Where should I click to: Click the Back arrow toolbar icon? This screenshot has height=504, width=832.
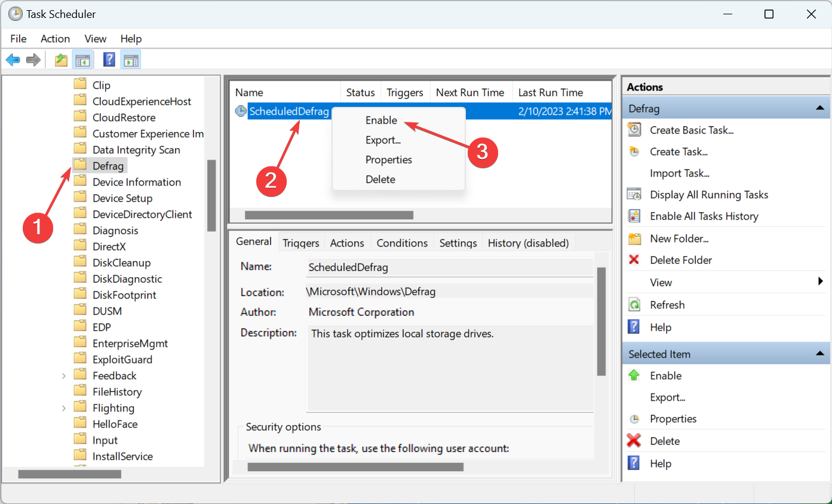13,60
